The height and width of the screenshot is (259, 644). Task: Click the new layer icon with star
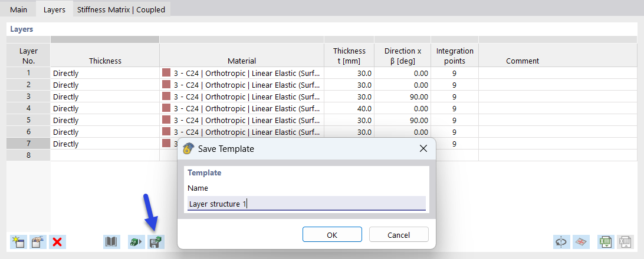[x=18, y=241]
